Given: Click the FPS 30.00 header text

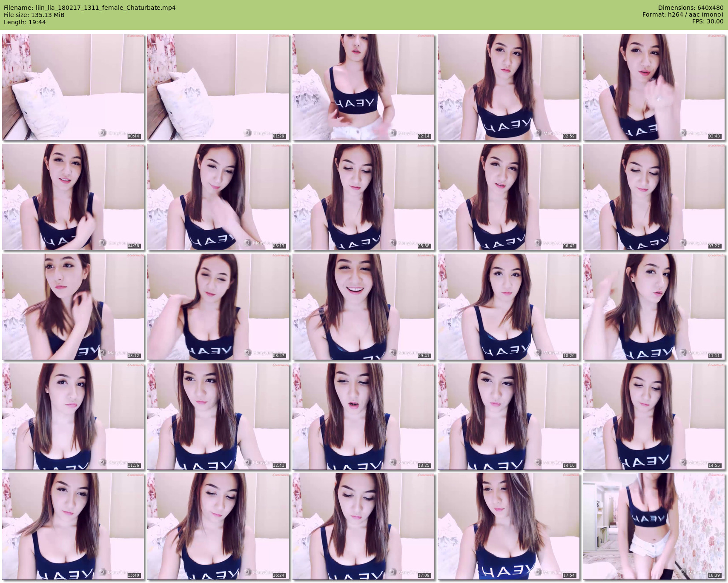Looking at the screenshot, I should tap(708, 21).
